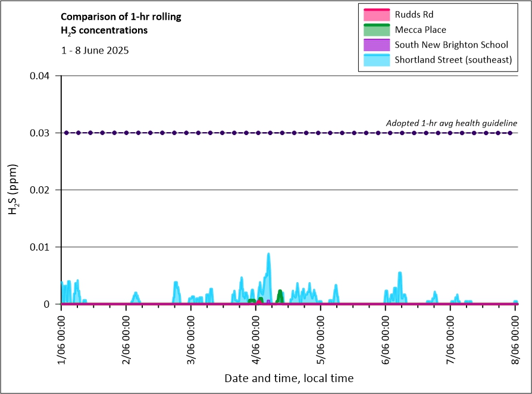Select the Shortland Street (southeast) legend label

click(453, 60)
